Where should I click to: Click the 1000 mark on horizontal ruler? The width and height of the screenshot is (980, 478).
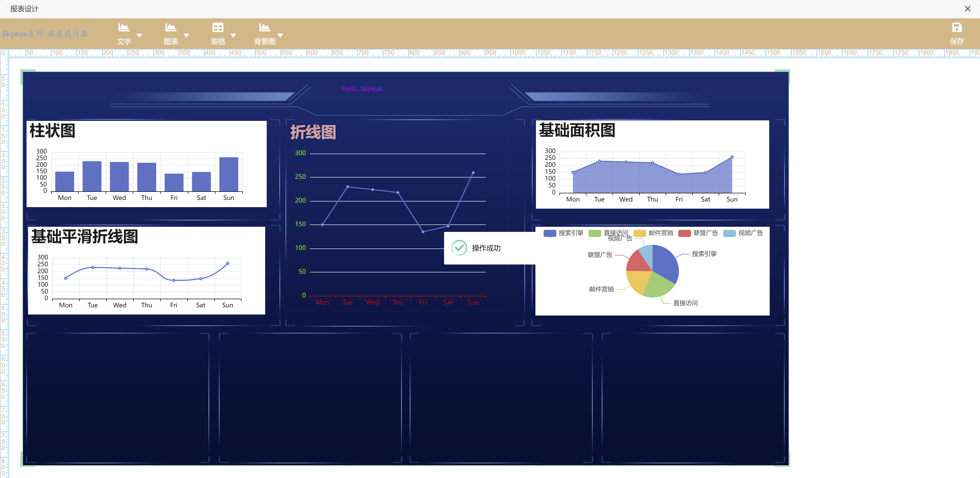point(518,53)
